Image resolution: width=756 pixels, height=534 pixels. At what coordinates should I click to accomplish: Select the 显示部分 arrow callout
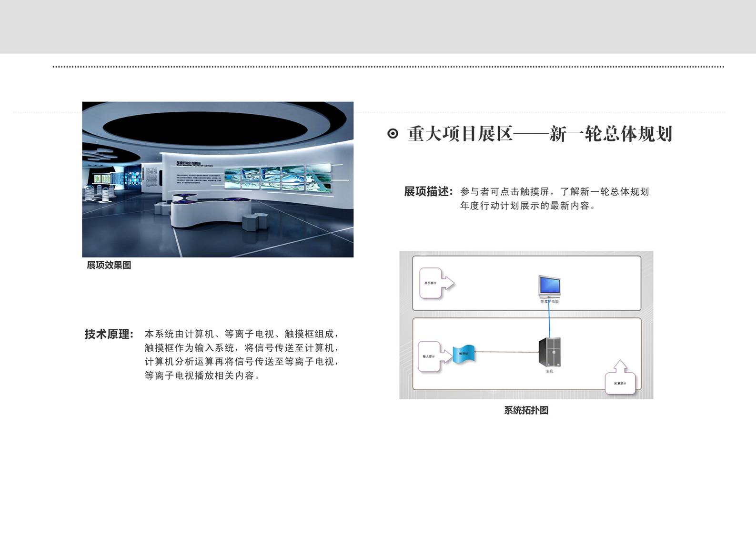[437, 283]
